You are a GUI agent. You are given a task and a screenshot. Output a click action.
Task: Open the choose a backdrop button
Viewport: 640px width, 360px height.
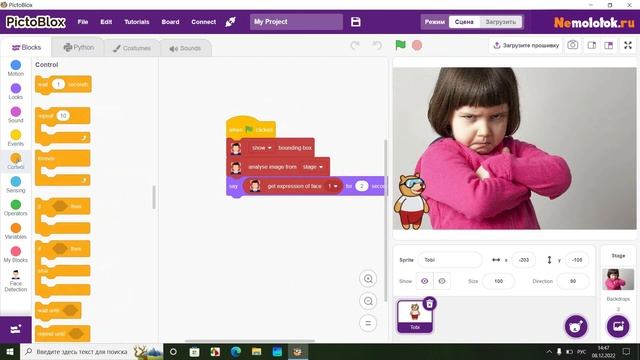click(618, 326)
